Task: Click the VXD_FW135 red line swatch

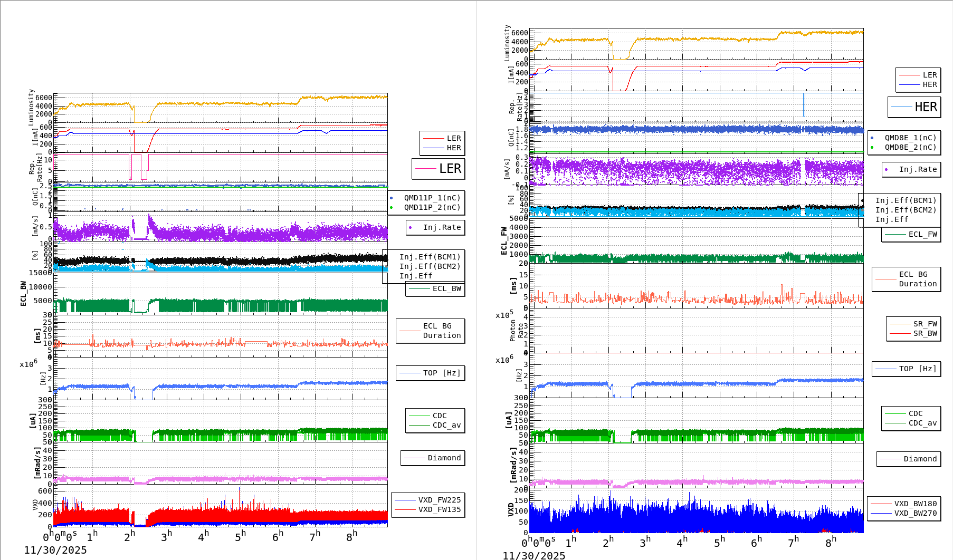Action: click(x=405, y=509)
